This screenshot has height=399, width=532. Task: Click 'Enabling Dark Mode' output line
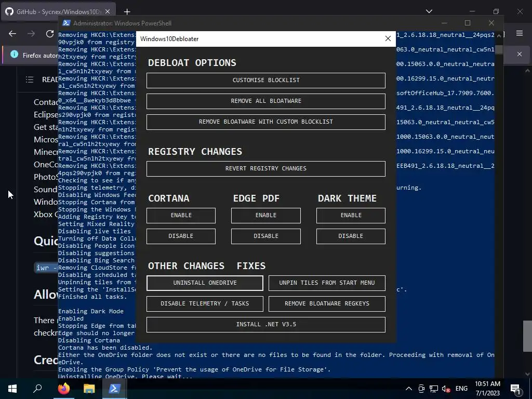(x=91, y=312)
